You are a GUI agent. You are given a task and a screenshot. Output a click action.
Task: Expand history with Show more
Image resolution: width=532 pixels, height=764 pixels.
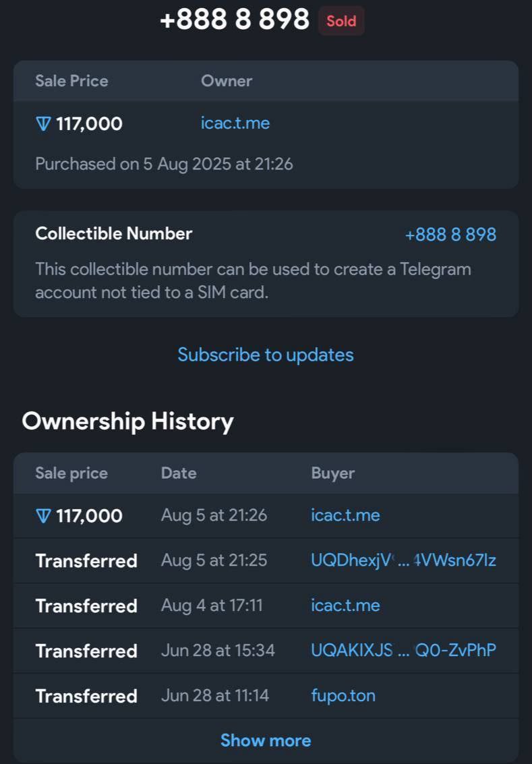coord(266,740)
